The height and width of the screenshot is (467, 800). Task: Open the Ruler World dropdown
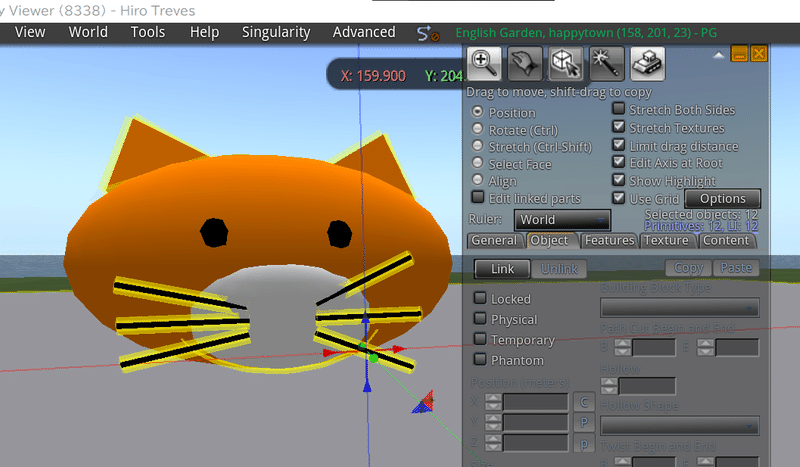coord(562,220)
